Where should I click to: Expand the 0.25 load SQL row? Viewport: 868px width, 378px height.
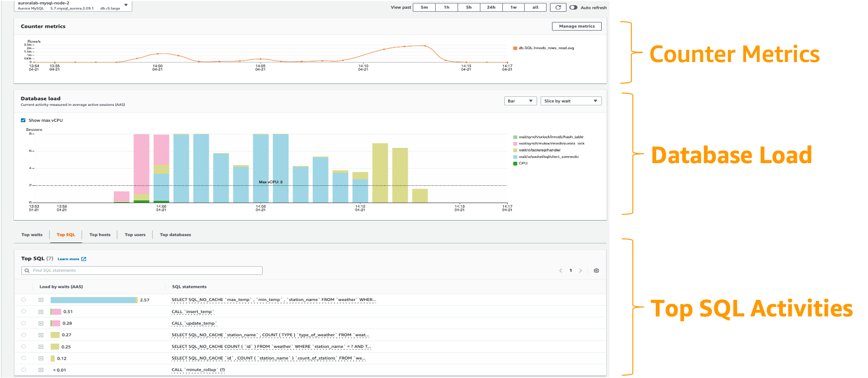tap(41, 347)
